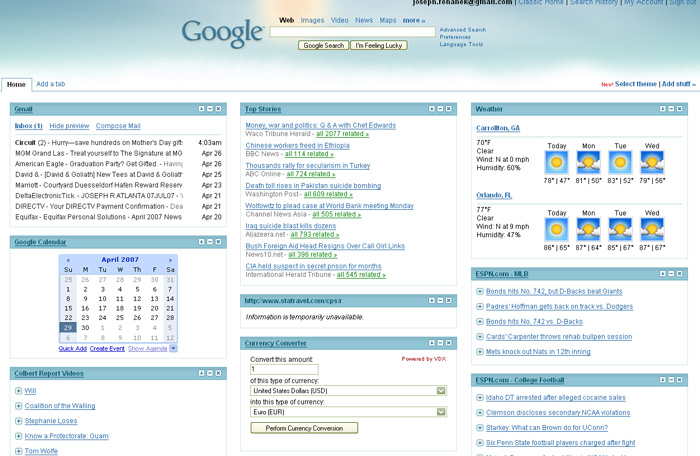
Task: Open dropdown arrow beside Show Agenda
Action: tap(173, 348)
